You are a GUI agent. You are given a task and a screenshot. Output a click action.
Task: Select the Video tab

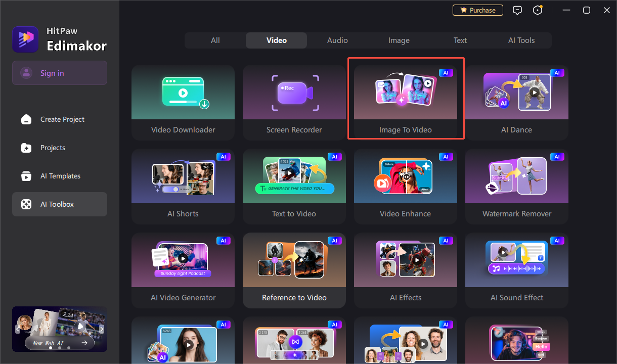[x=277, y=40]
